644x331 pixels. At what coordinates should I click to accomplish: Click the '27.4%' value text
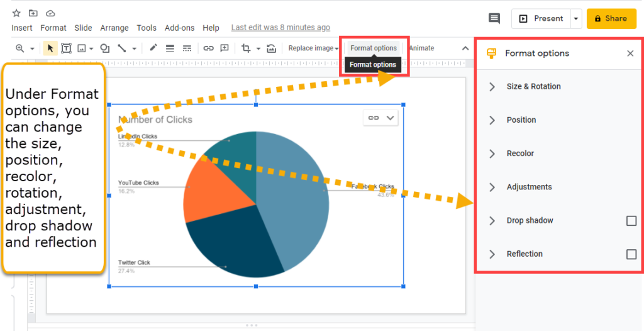(126, 271)
